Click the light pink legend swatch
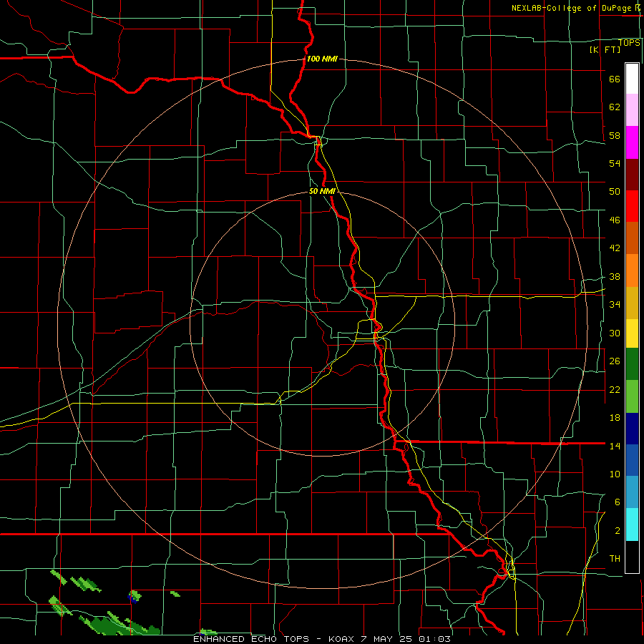 point(632,110)
